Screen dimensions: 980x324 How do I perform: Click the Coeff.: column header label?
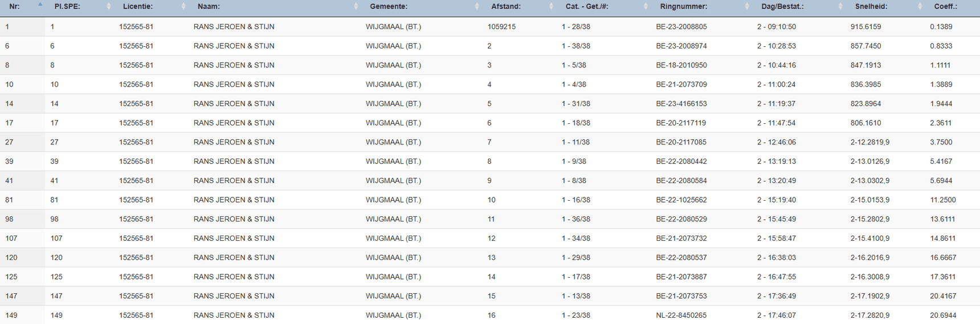[x=945, y=6]
